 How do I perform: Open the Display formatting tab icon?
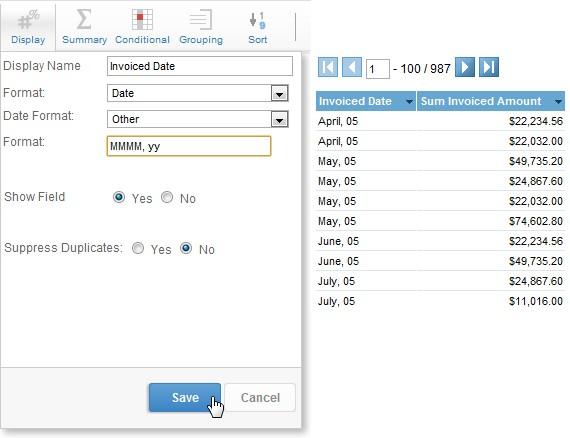[x=28, y=20]
